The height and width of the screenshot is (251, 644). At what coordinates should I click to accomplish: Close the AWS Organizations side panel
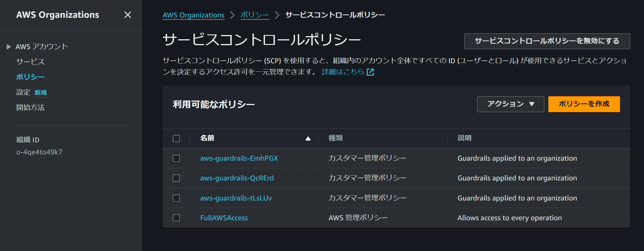(x=128, y=15)
